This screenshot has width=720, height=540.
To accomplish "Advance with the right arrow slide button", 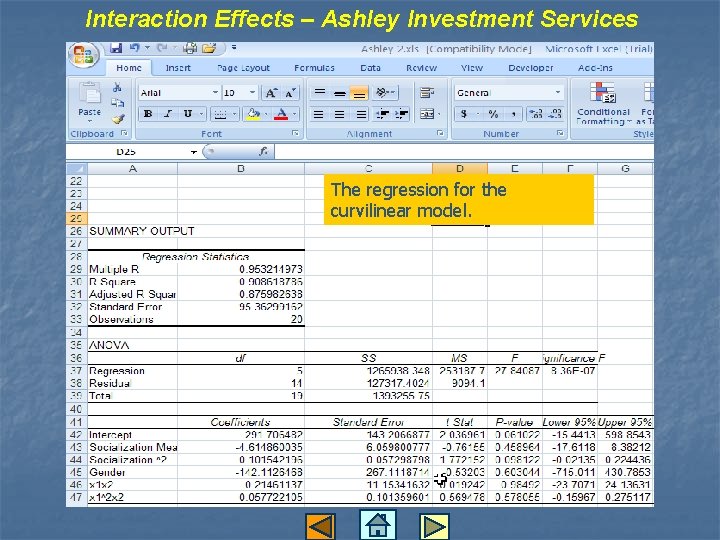I will point(434,526).
